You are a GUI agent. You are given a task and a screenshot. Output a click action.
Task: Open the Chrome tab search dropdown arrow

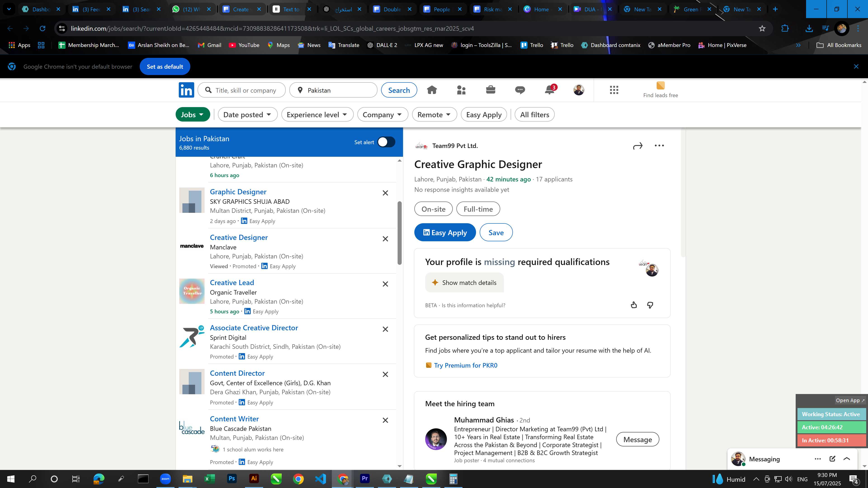coord(9,9)
